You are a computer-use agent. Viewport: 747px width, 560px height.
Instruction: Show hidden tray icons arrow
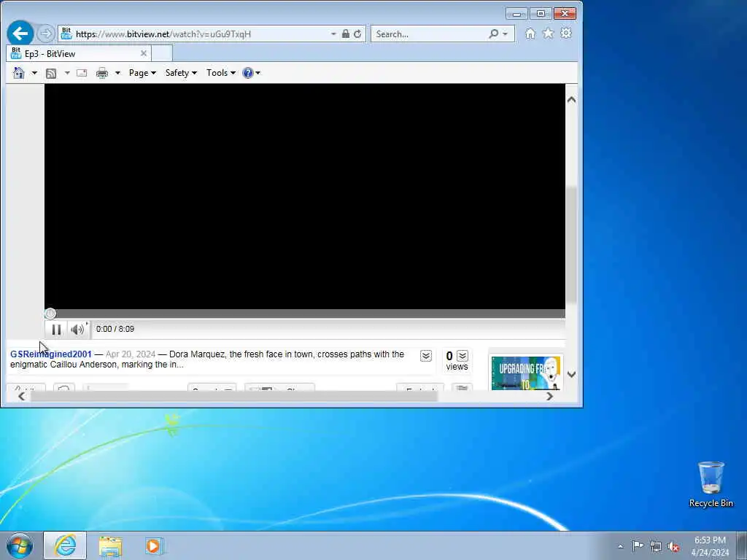pos(620,546)
